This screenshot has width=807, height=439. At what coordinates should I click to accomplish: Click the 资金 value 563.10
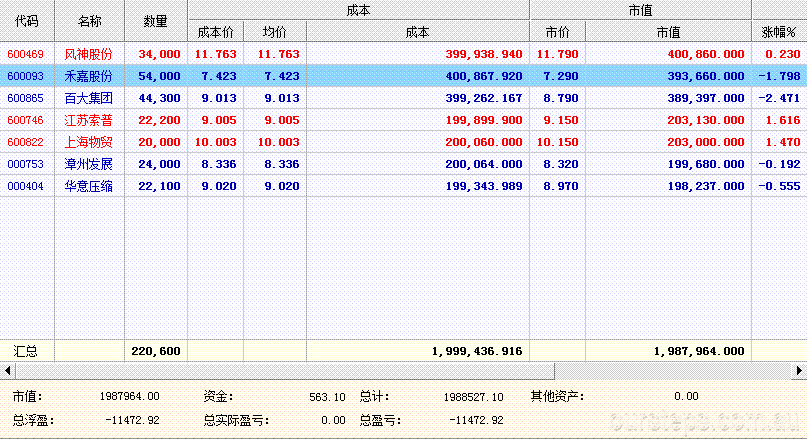tap(327, 397)
